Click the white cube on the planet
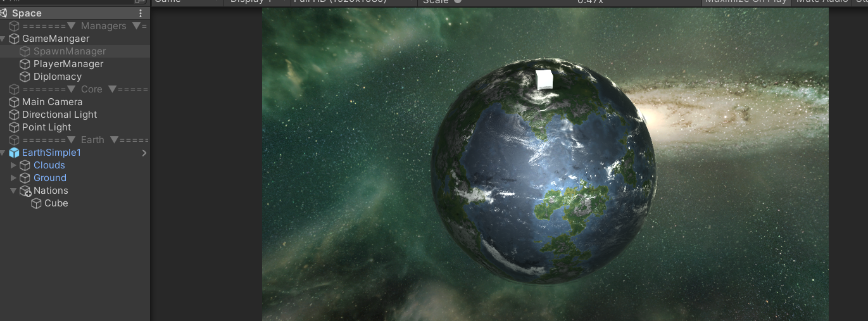 tap(544, 79)
